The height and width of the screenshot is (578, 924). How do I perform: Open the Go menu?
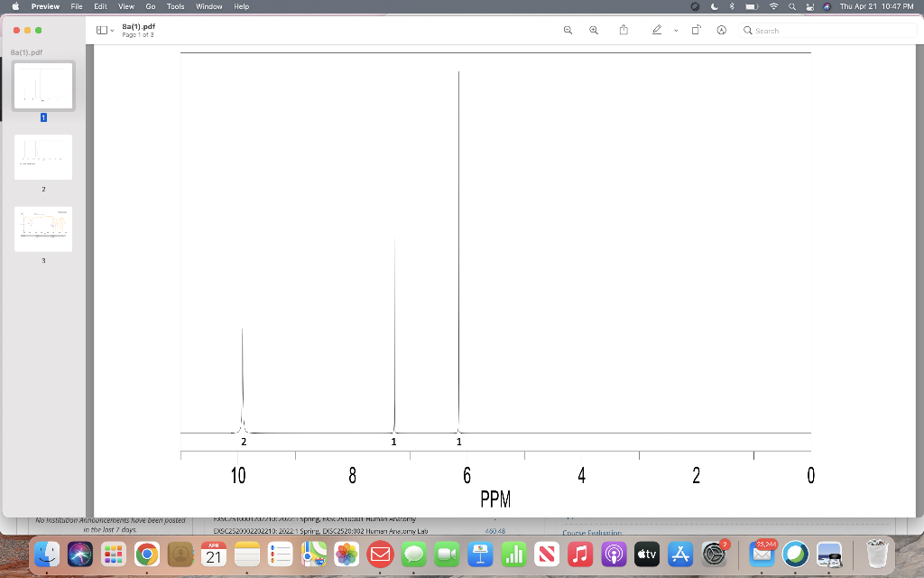click(x=150, y=6)
